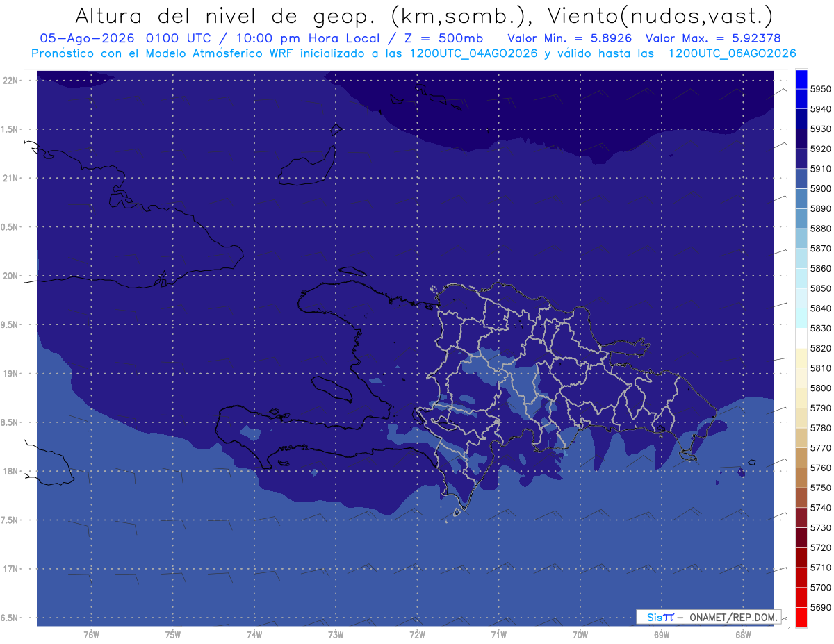Click the 5910 legend value

click(x=820, y=169)
